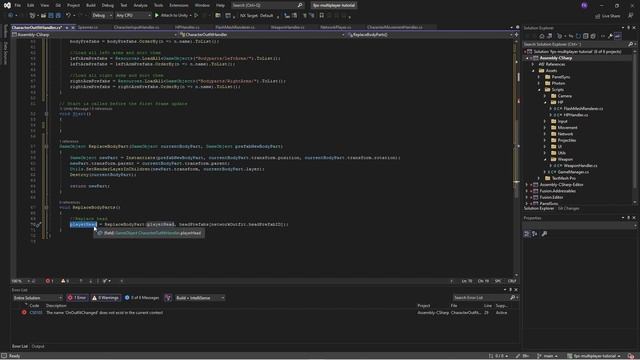
Task: Click the screwdriver quick action icon at line 70
Action: click(x=38, y=224)
